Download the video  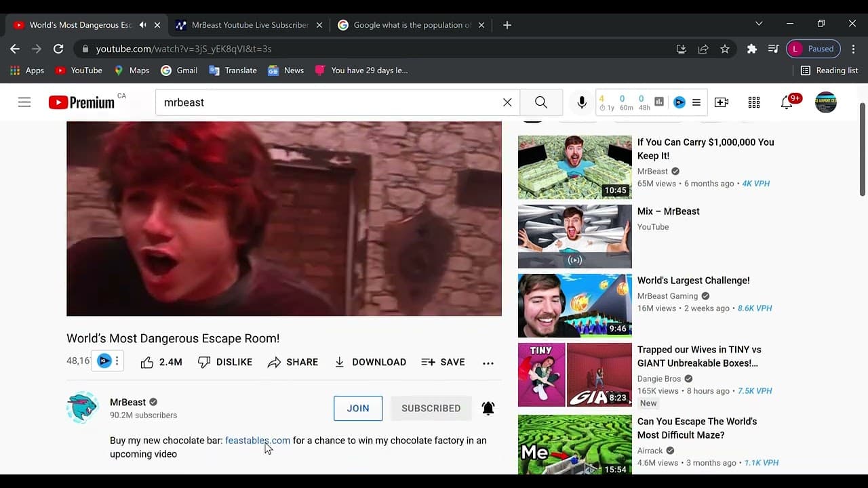pos(370,362)
